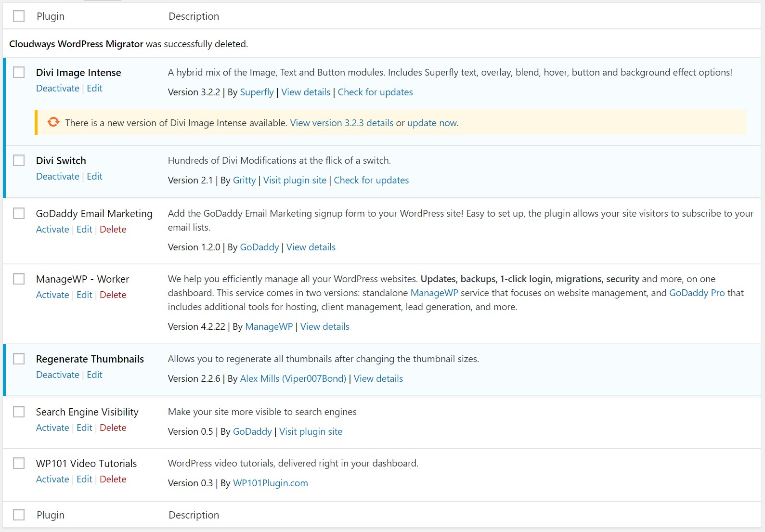Screen dimensions: 765x532
Task: Deactivate Divi Image Intense plugin
Action: [x=58, y=88]
